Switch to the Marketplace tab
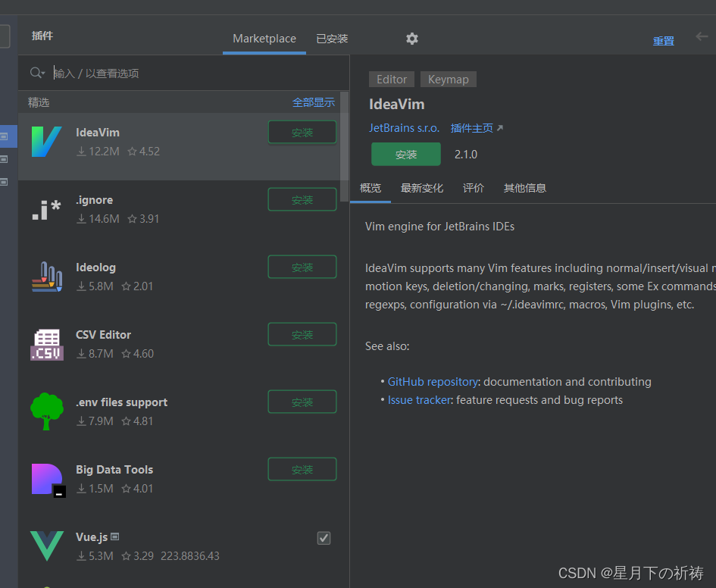The width and height of the screenshot is (716, 588). tap(264, 39)
